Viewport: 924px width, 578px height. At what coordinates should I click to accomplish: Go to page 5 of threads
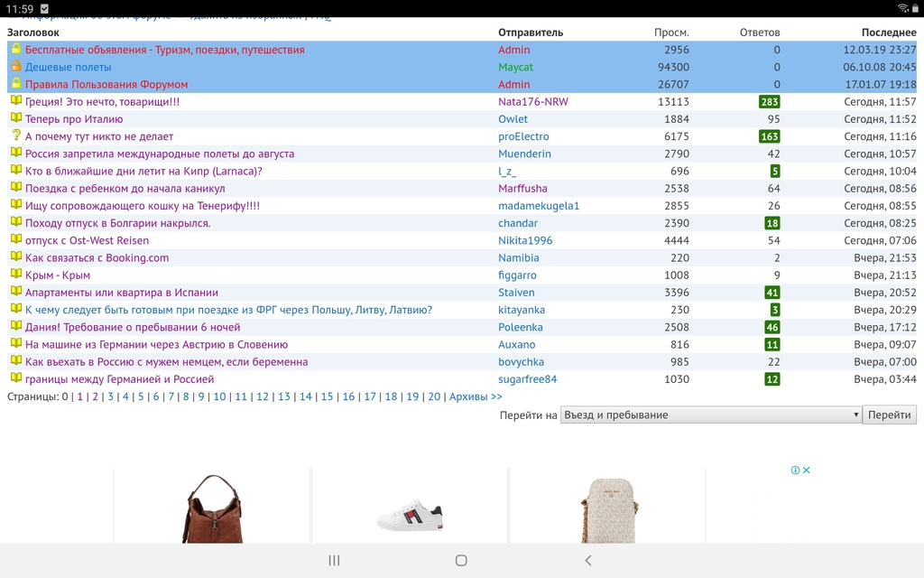141,396
